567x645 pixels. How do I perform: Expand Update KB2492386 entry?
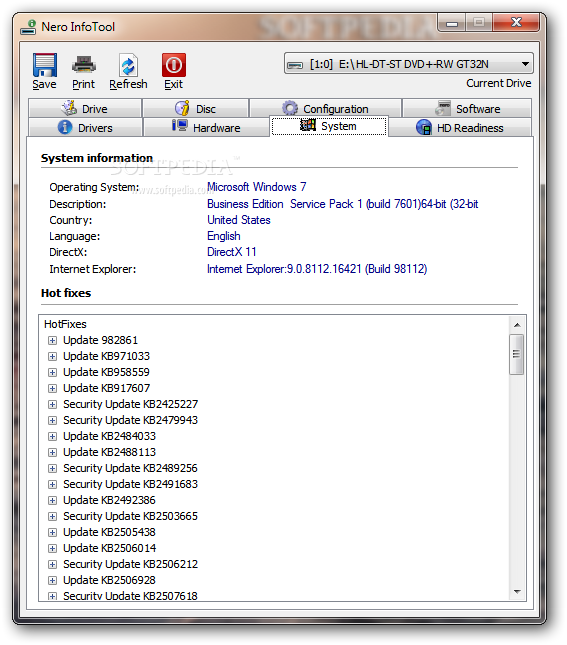52,500
